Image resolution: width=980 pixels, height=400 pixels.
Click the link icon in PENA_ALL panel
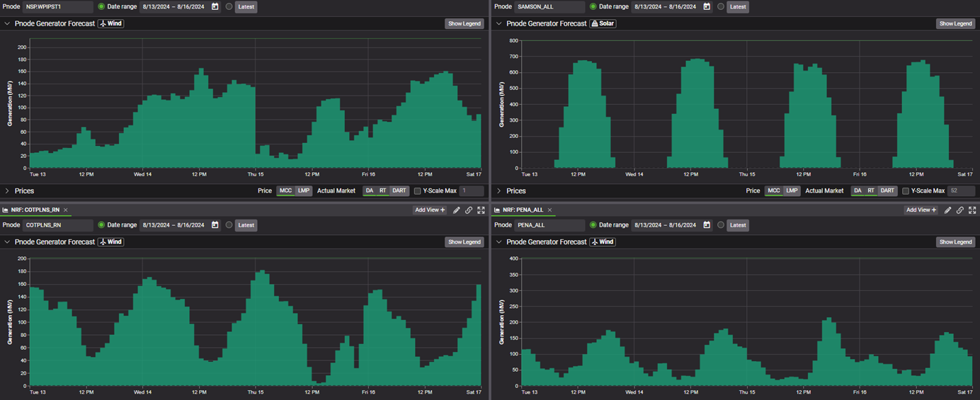point(960,210)
